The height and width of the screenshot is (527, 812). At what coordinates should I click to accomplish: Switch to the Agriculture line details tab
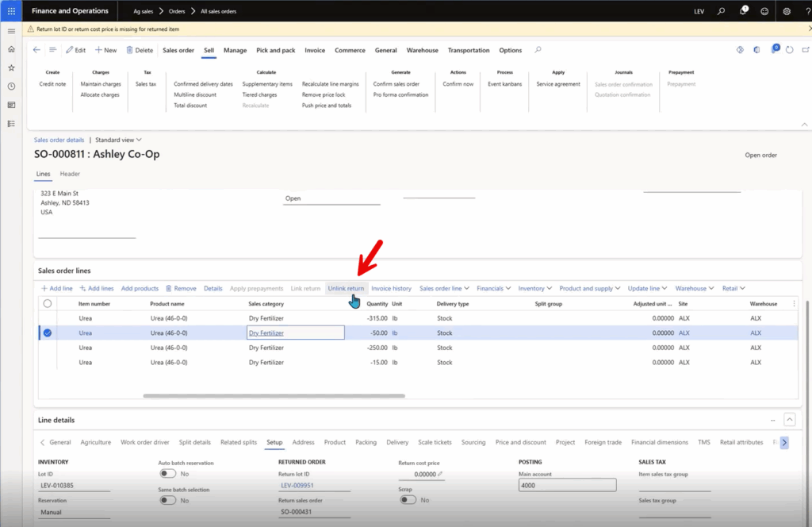96,443
